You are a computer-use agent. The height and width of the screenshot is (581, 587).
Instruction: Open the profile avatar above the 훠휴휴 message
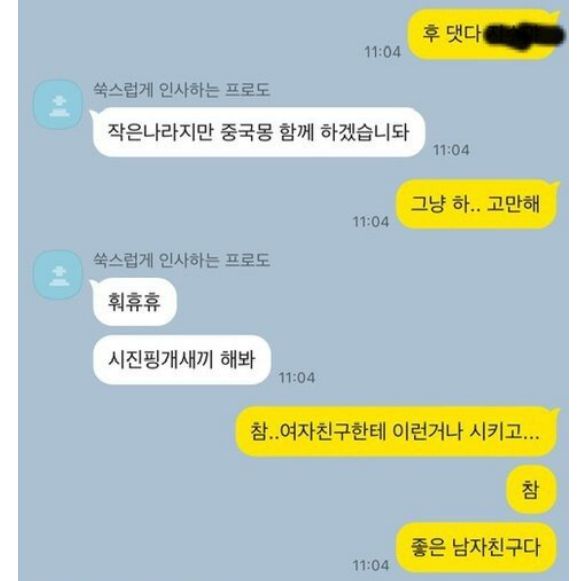[x=58, y=275]
